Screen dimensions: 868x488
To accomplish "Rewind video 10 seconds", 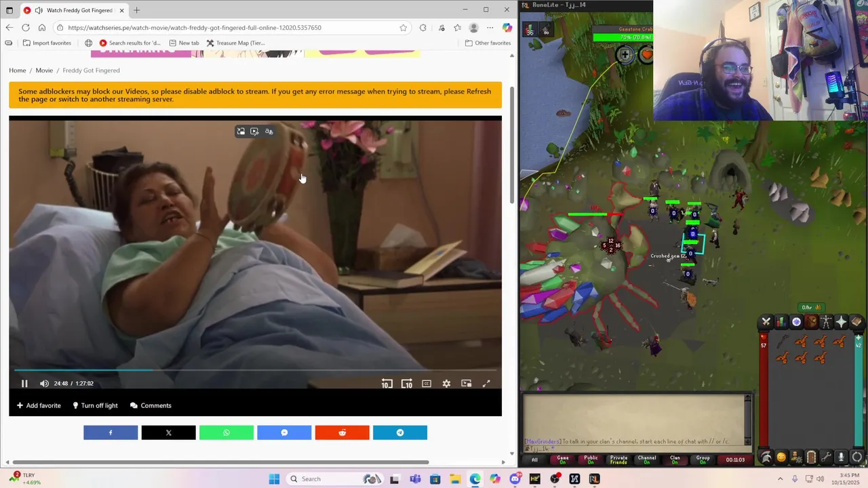I will [387, 384].
